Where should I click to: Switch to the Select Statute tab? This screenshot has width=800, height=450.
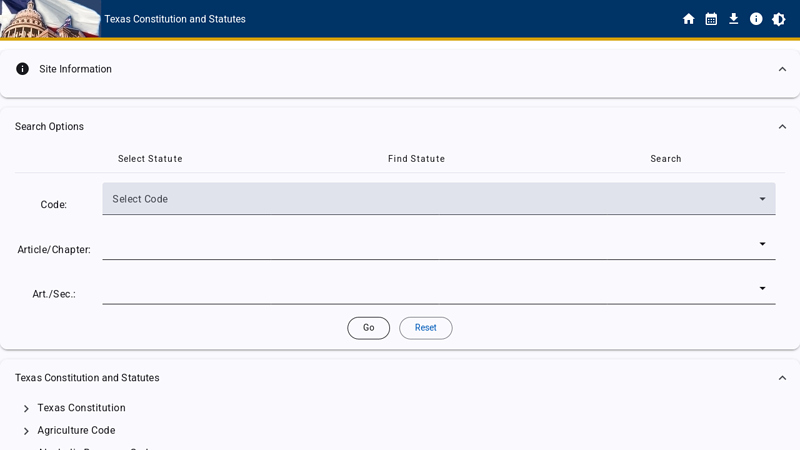pos(150,159)
